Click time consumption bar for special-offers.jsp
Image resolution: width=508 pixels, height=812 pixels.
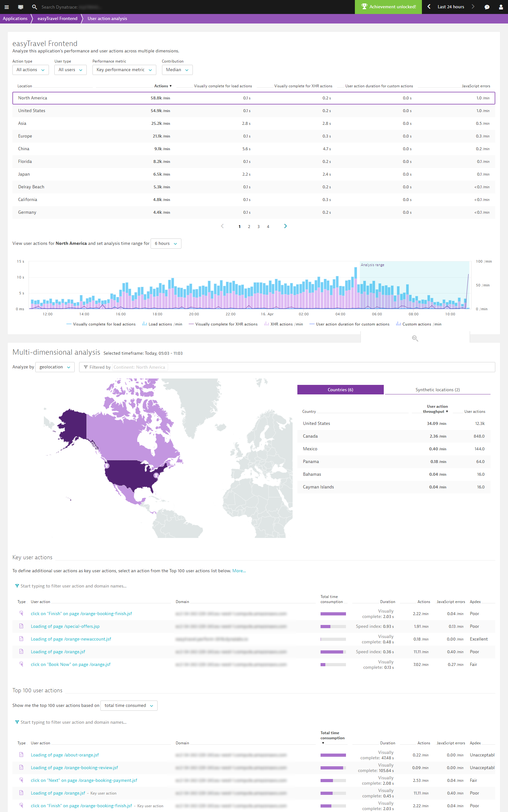pyautogui.click(x=333, y=626)
